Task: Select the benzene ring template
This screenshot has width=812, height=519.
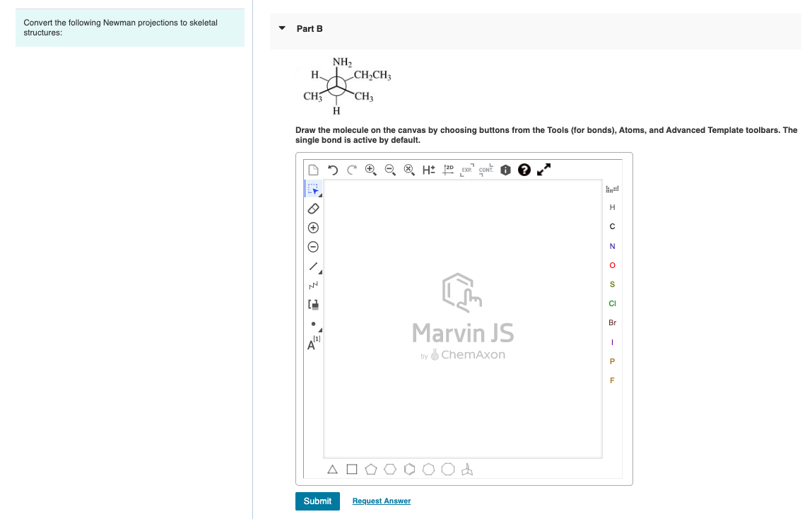Action: pos(409,469)
